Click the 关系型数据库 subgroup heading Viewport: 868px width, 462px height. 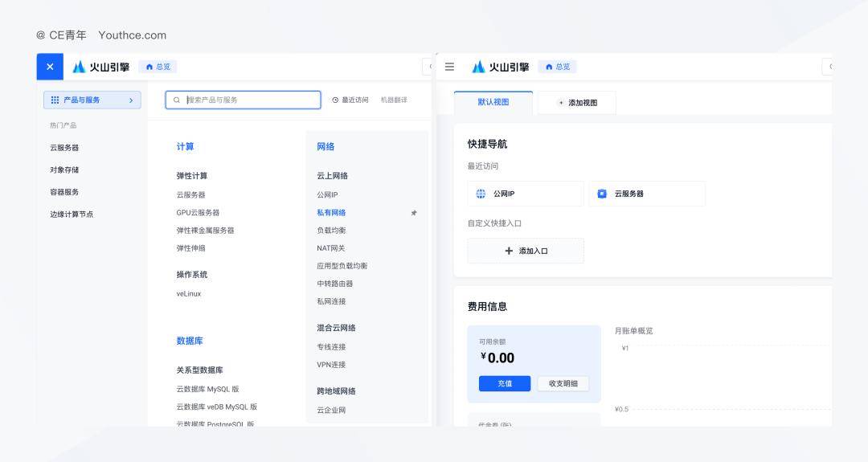tap(199, 370)
